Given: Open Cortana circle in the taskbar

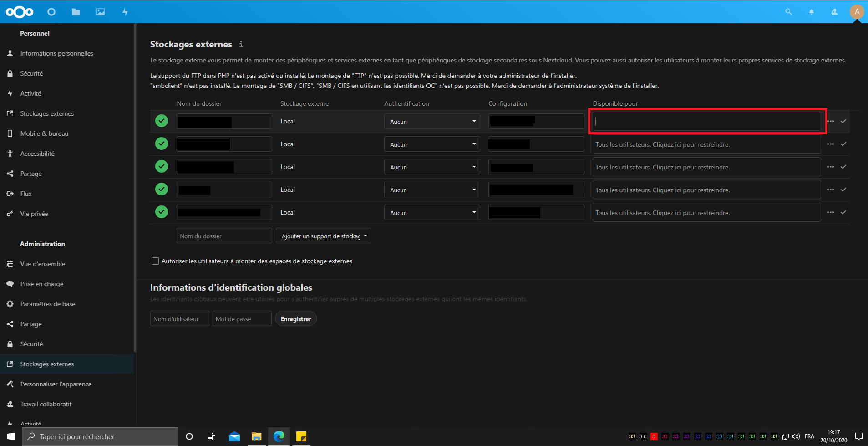Looking at the screenshot, I should (189, 436).
